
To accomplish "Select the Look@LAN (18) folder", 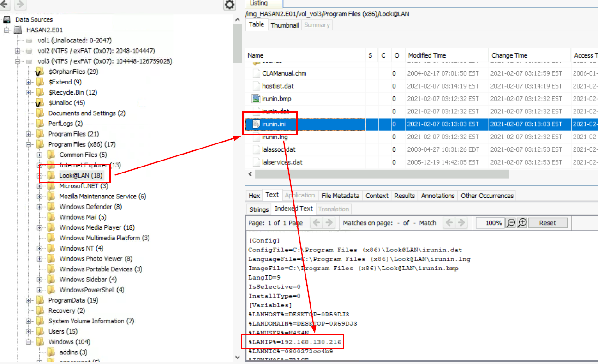I will pos(81,175).
